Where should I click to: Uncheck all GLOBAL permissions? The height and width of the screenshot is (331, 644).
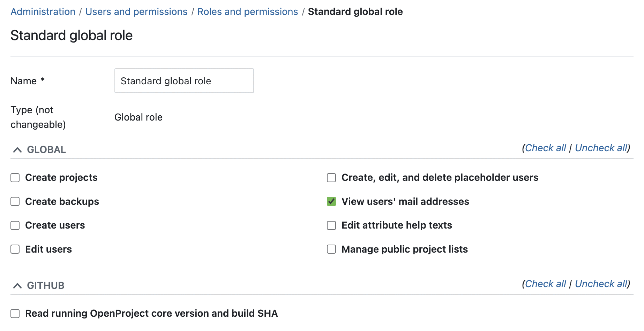[x=601, y=148]
